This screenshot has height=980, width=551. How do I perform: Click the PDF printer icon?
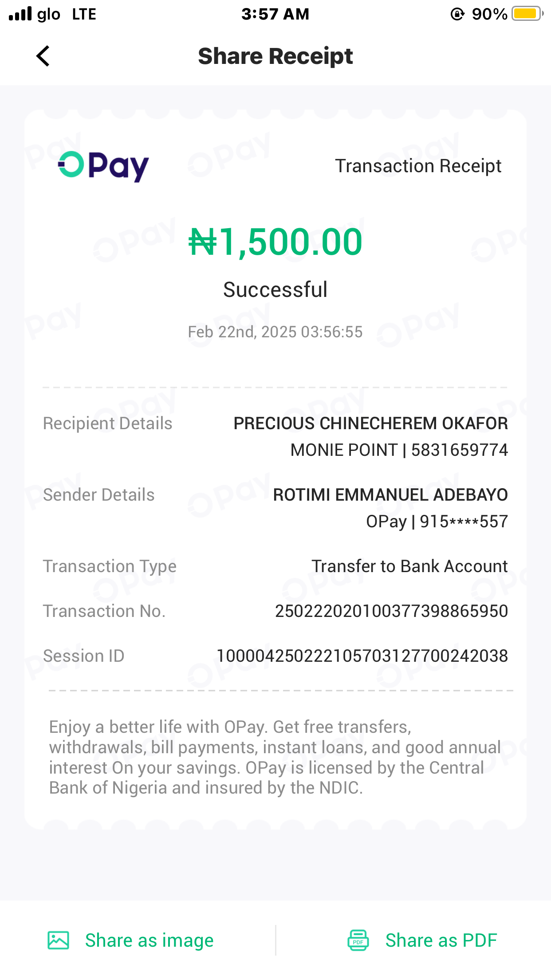click(x=358, y=940)
